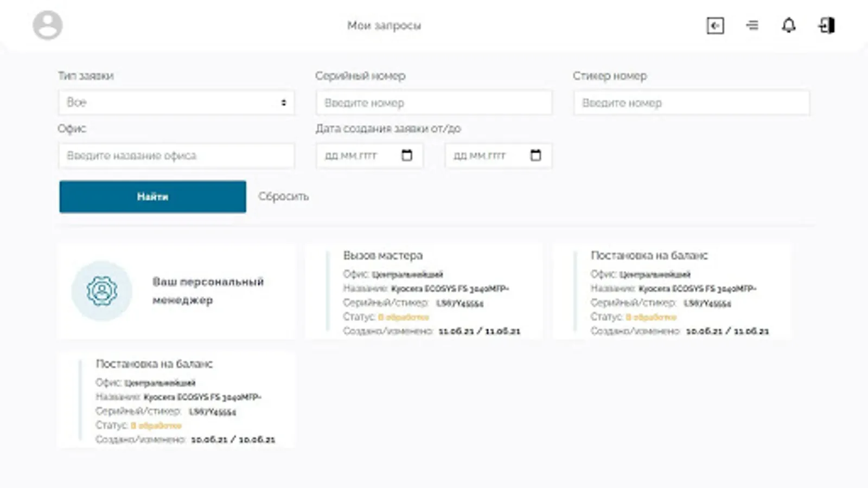Click the end date 'дд.мм.гггг' field
Screen dimensions: 868x488
(x=487, y=156)
